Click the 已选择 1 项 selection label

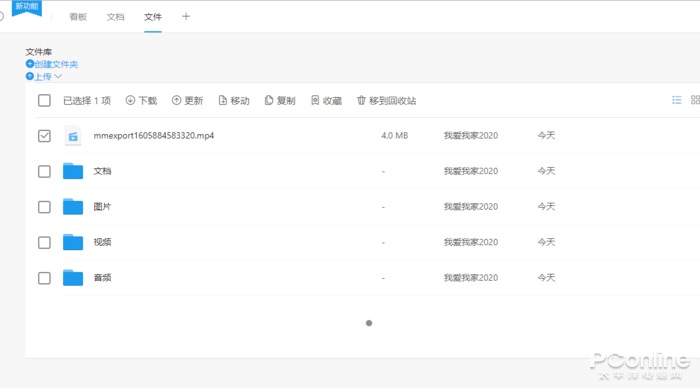click(x=87, y=100)
